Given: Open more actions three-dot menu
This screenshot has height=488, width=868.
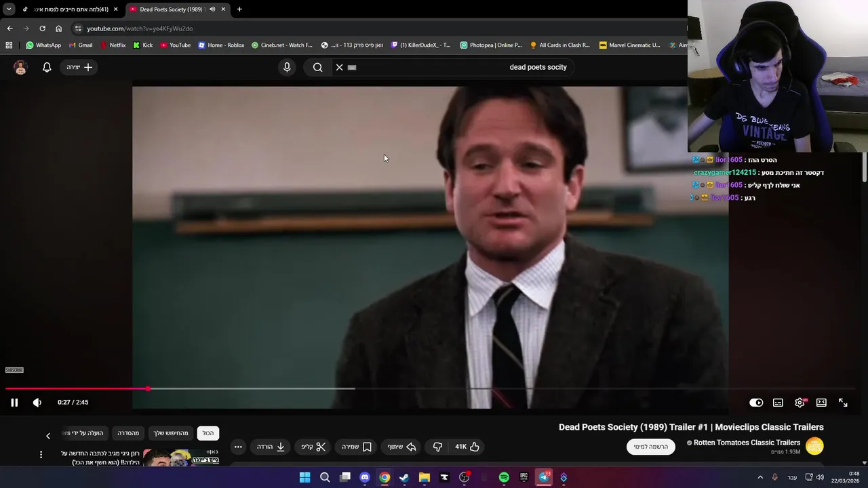Looking at the screenshot, I should click(238, 447).
